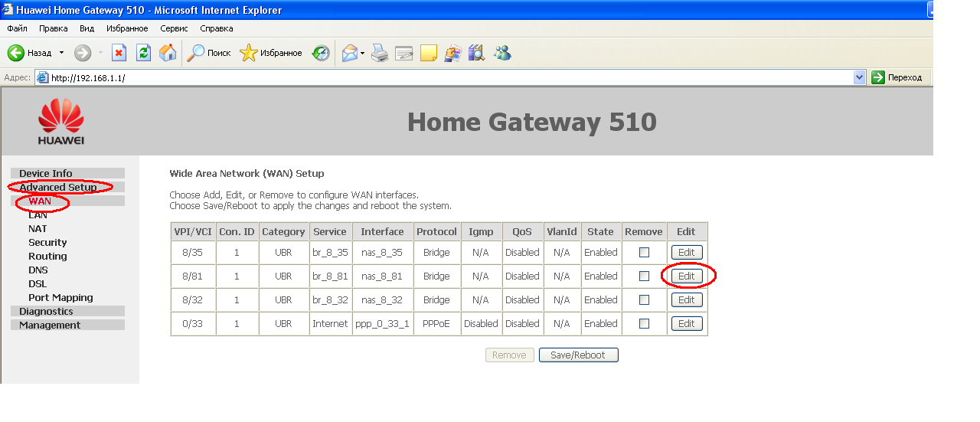980x422 pixels.
Task: Open Поиск search in the toolbar
Action: (209, 53)
